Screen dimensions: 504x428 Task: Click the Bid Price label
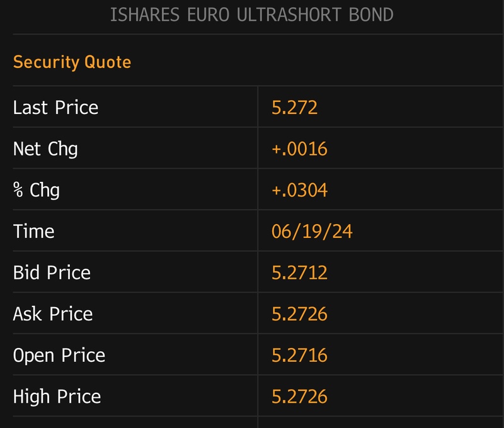52,273
